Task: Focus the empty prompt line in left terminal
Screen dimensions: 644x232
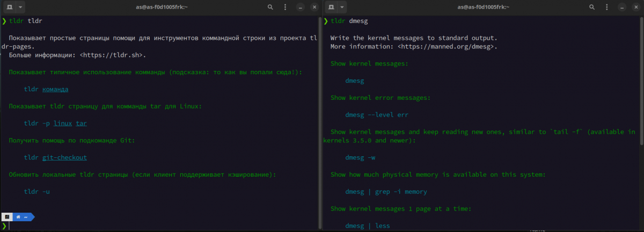Action: tap(161, 226)
